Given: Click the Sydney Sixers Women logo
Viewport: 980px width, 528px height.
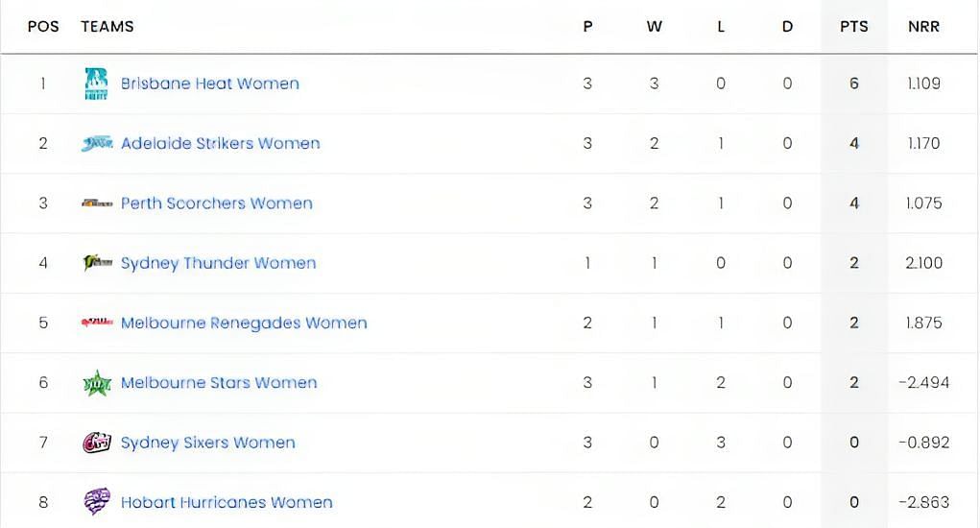Looking at the screenshot, I should coord(97,443).
